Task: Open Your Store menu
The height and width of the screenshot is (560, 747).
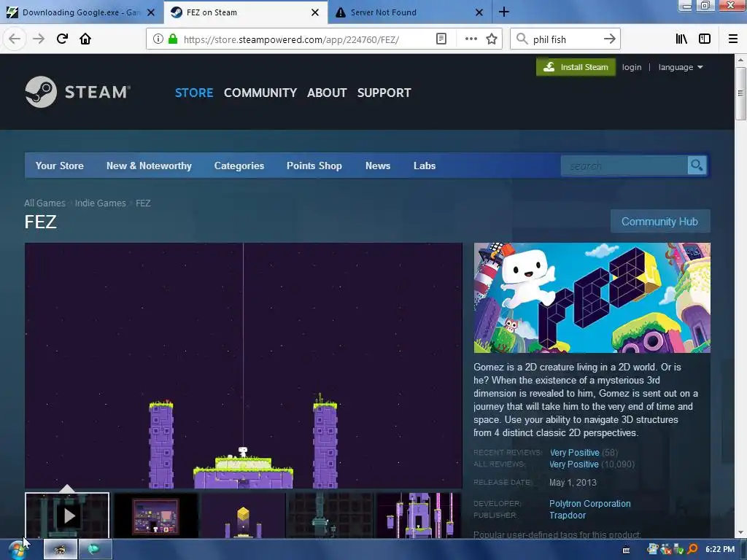Action: point(60,166)
